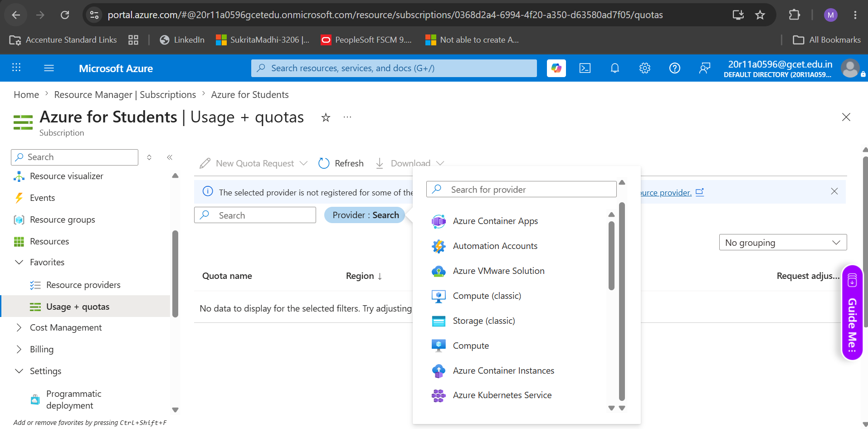Expand the Cost Management section

click(19, 327)
